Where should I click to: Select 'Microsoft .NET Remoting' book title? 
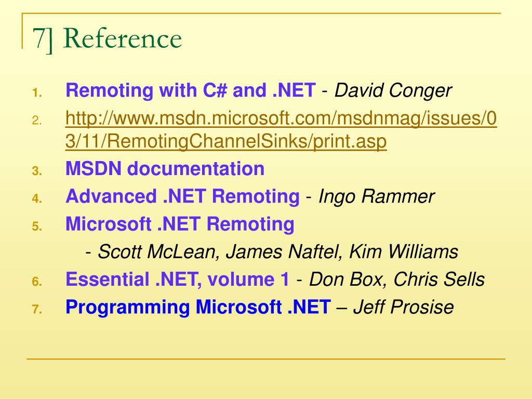pos(180,224)
